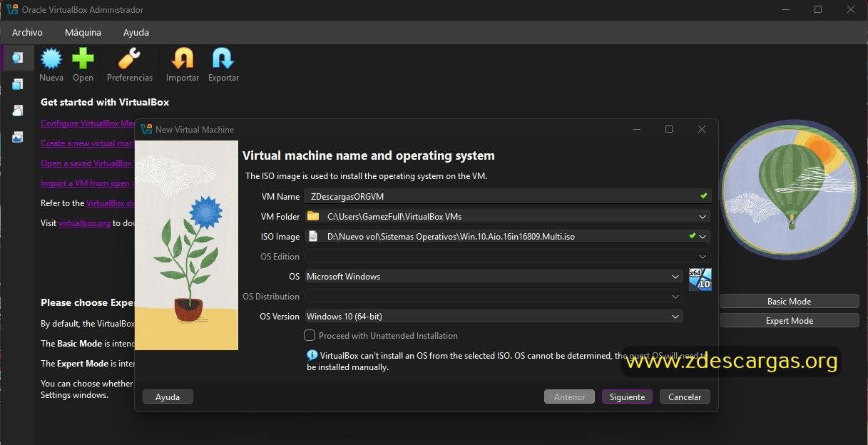Click the VM Name field containing ZDescargasORGVM
The width and height of the screenshot is (868, 445).
(507, 196)
